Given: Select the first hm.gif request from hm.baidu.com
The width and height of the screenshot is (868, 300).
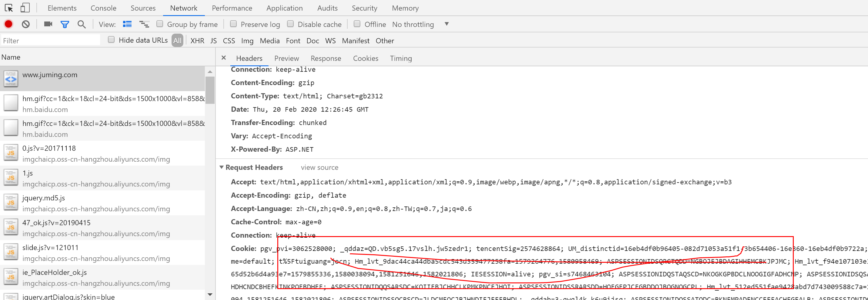Looking at the screenshot, I should pyautogui.click(x=102, y=104).
